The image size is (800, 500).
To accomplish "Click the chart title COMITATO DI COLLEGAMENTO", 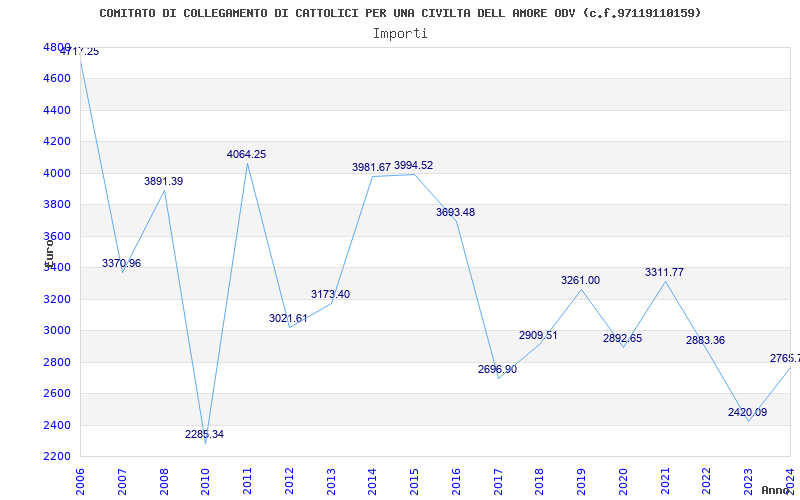I will (x=400, y=13).
